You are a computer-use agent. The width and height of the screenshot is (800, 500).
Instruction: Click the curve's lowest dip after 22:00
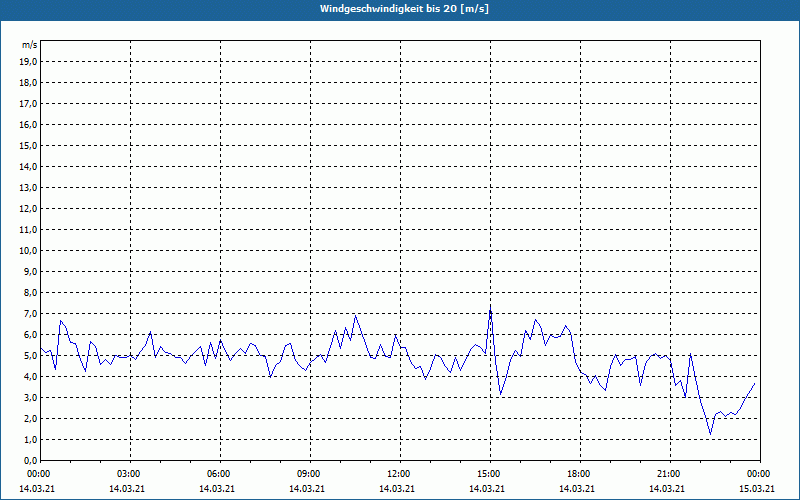[710, 434]
